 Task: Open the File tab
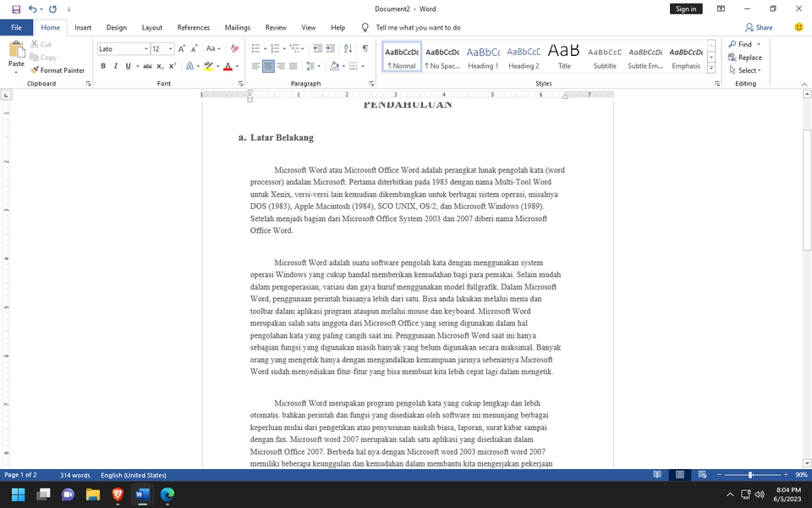(16, 27)
